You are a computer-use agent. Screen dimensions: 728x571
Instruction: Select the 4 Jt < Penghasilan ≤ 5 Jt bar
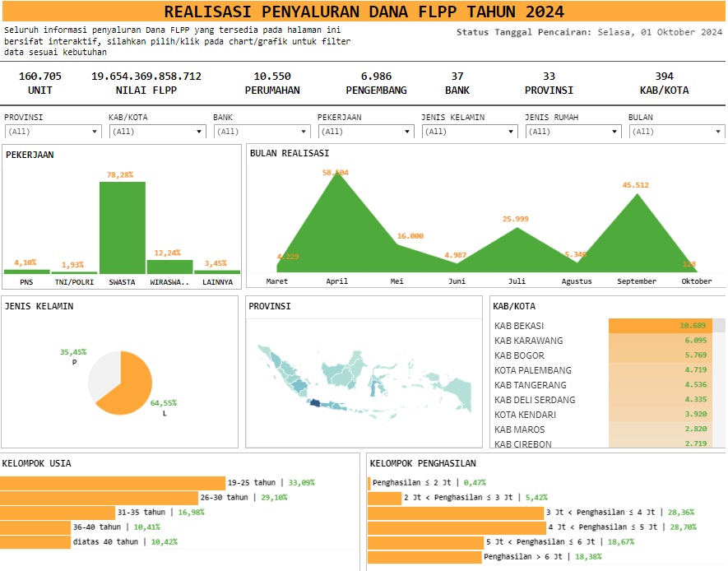click(457, 527)
